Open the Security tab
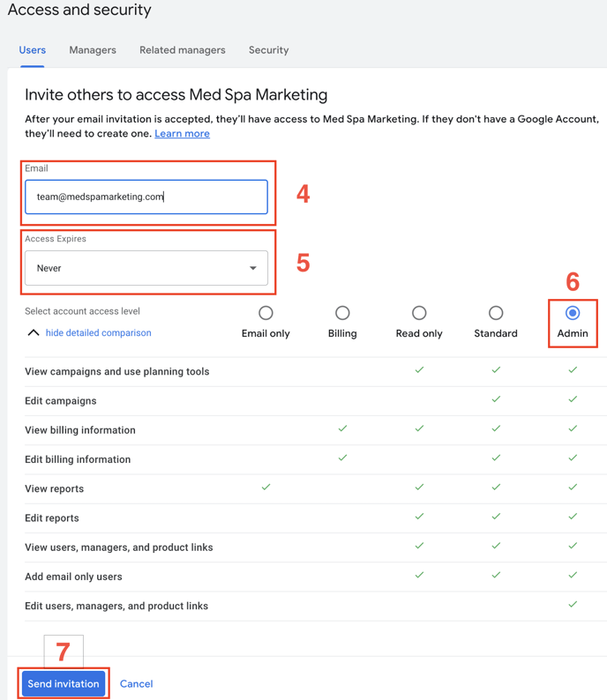Viewport: 607px width, 700px height. [268, 50]
